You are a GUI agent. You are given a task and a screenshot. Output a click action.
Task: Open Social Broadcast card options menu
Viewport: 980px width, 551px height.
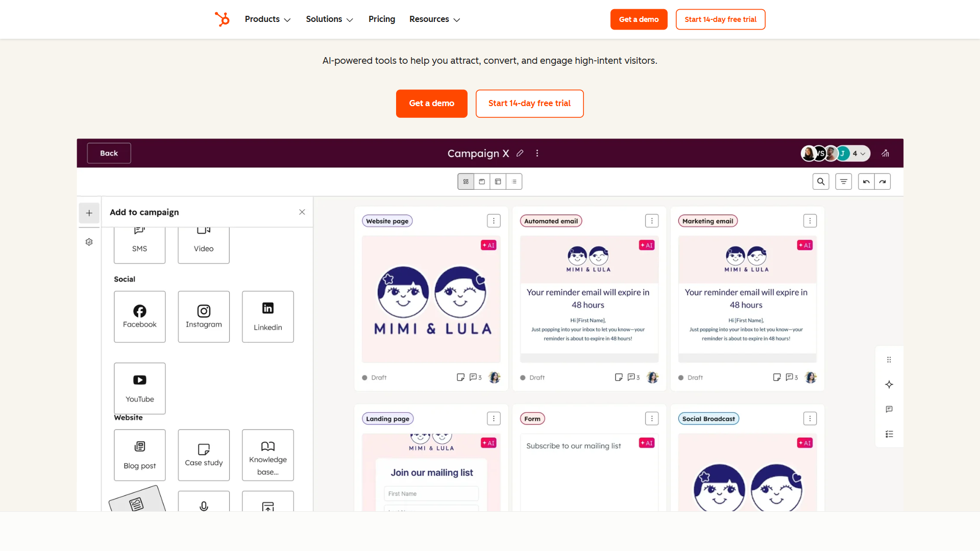point(810,419)
